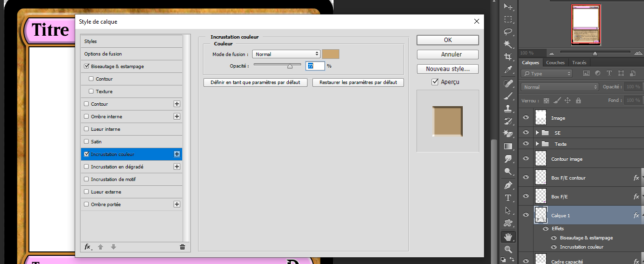Image resolution: width=644 pixels, height=264 pixels.
Task: Enable the Texture sub-option checkbox
Action: click(x=92, y=91)
